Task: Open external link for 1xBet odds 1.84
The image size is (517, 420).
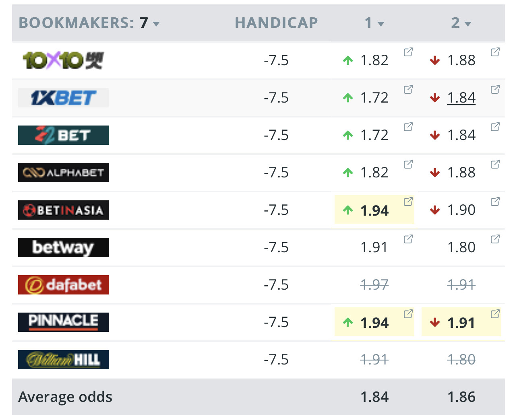Action: tap(495, 89)
